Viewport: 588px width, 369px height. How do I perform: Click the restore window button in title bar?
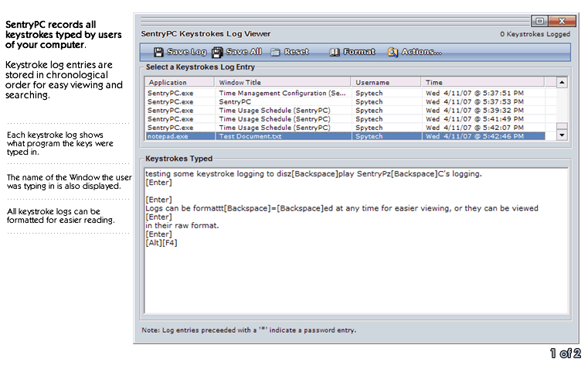(x=539, y=21)
